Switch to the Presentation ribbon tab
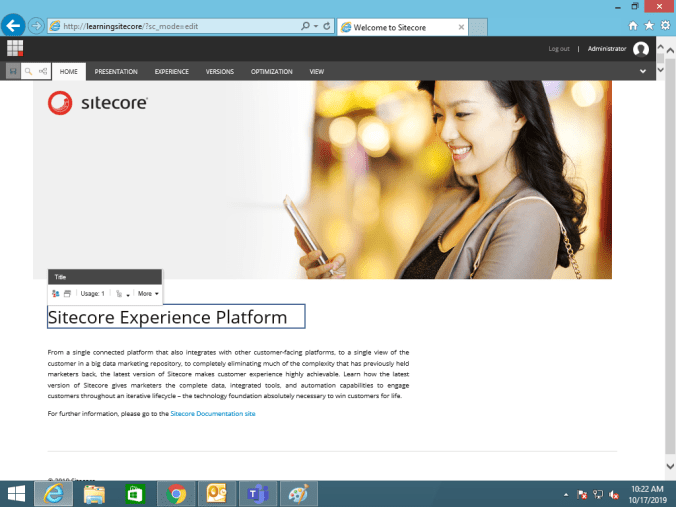The image size is (676, 507). pos(116,72)
